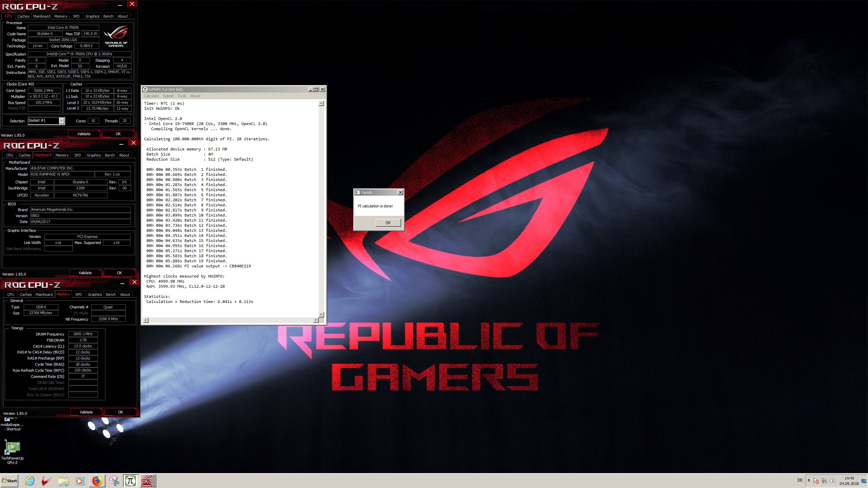Click the Finish dialog title icon

tap(357, 192)
